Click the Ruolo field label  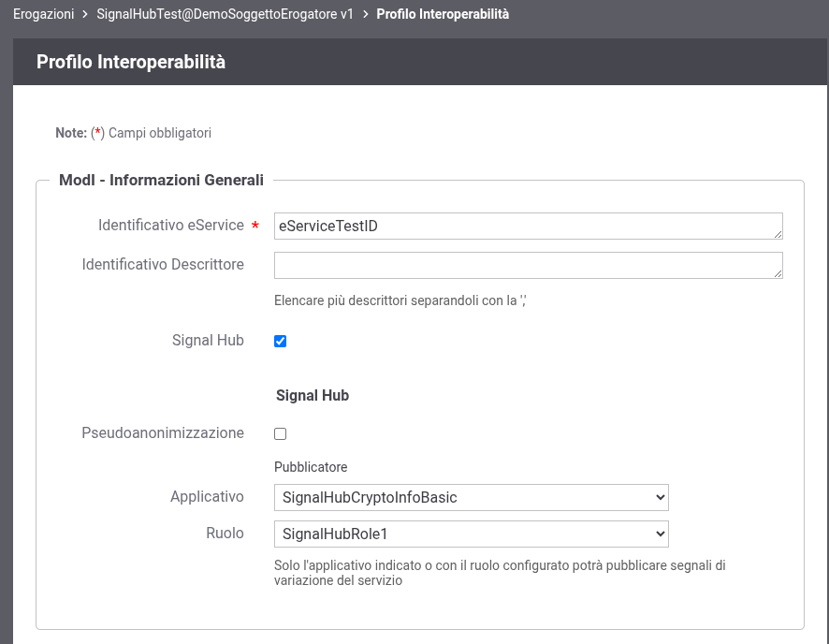click(225, 533)
